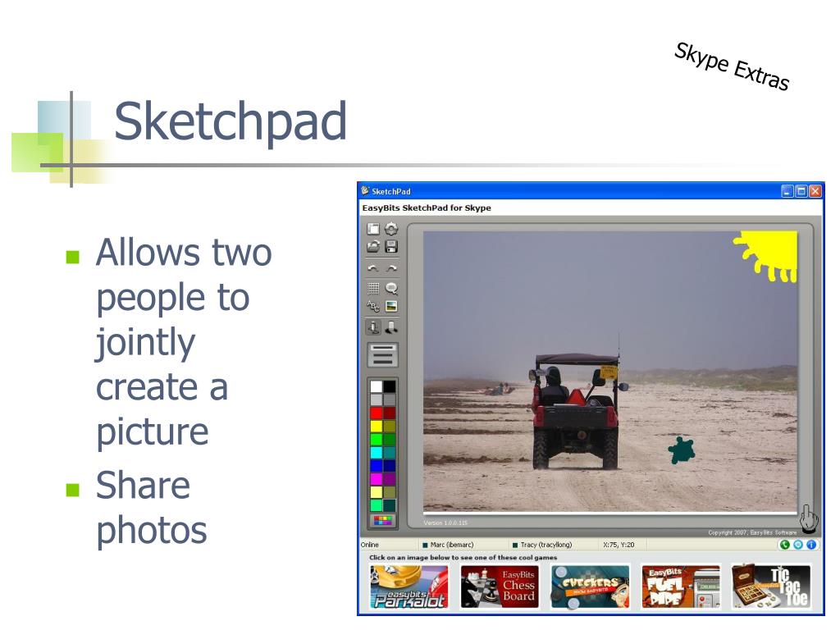Pick the light gray color swatch
840x630 pixels.
[377, 399]
